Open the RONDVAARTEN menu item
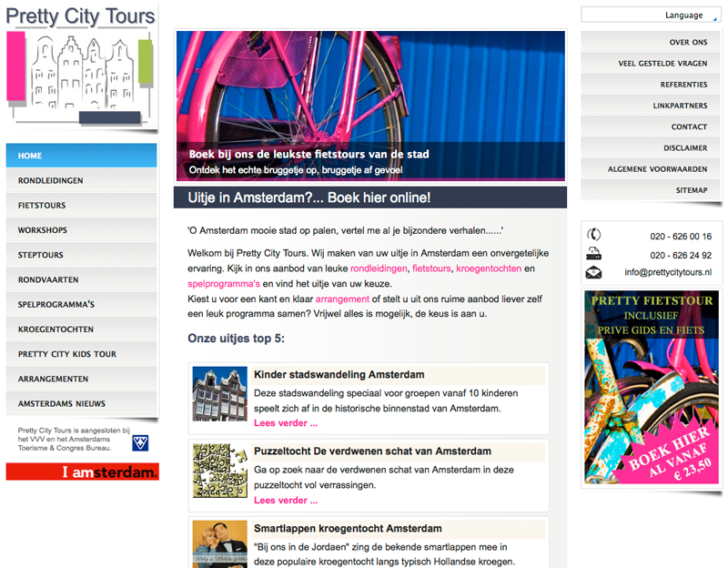The width and height of the screenshot is (728, 568). point(81,279)
